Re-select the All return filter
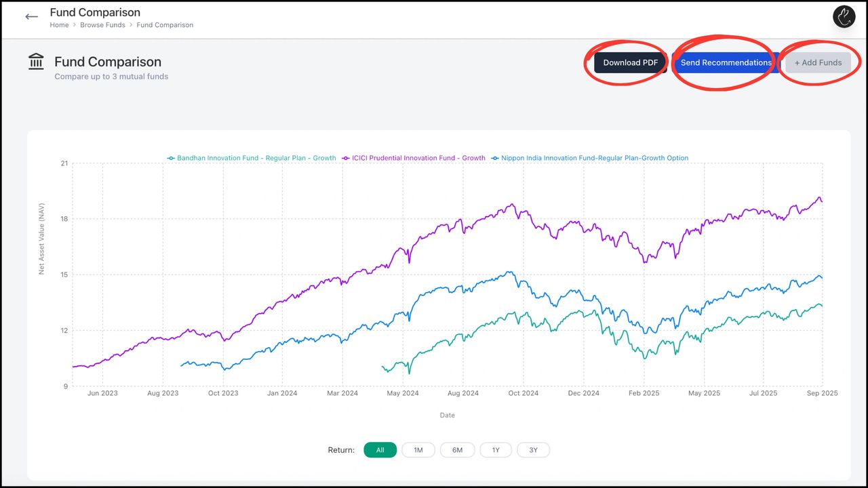This screenshot has height=488, width=868. pyautogui.click(x=380, y=449)
